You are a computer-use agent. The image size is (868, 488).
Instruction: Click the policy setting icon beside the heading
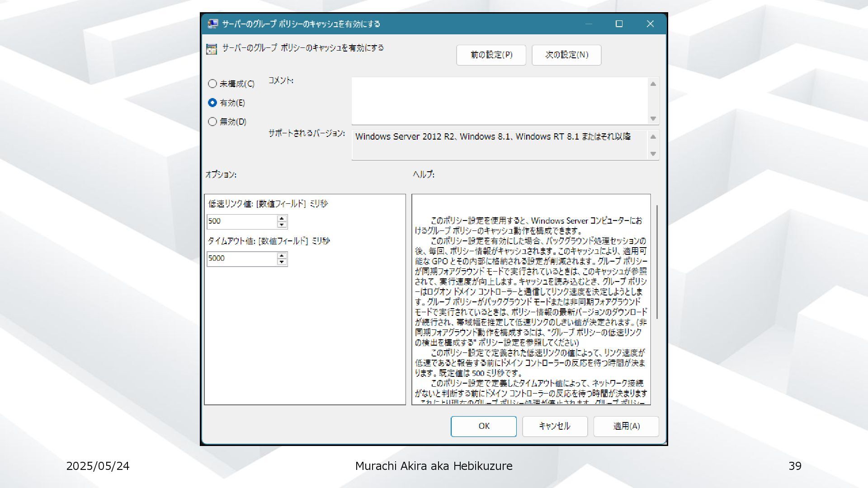pyautogui.click(x=211, y=49)
